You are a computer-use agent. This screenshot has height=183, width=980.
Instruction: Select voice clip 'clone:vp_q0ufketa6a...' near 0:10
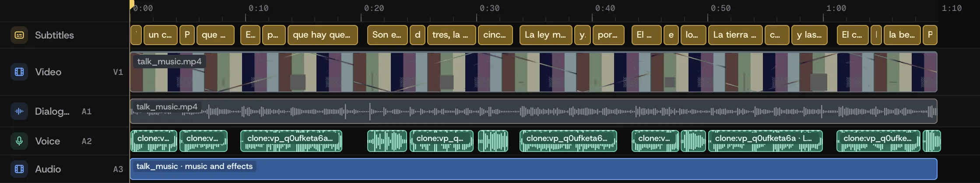click(x=291, y=141)
